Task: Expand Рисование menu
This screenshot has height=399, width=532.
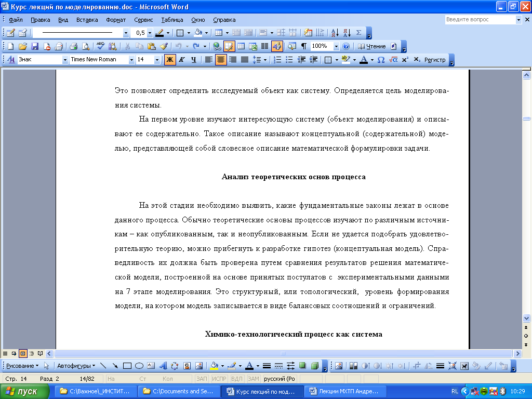Action: coord(22,366)
